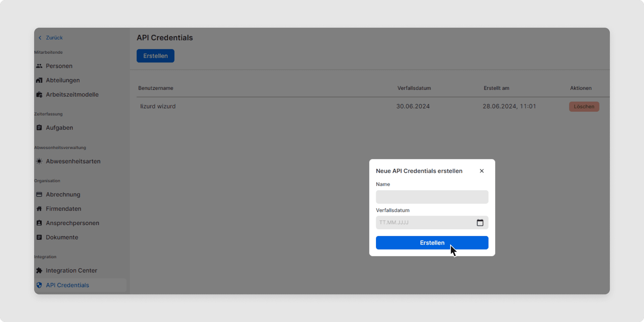The height and width of the screenshot is (322, 644).
Task: Click the credit card icon beside Abrechnung
Action: 39,195
